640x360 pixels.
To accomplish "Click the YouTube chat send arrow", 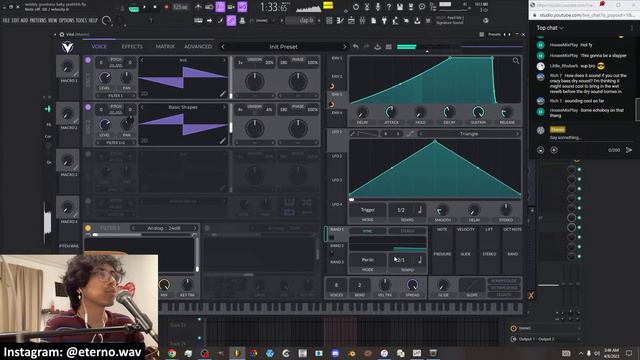I will tap(629, 150).
